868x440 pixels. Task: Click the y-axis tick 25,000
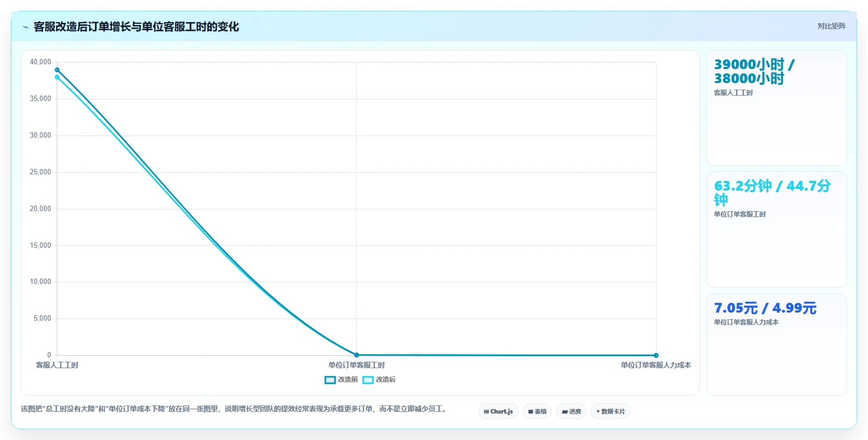coord(41,172)
